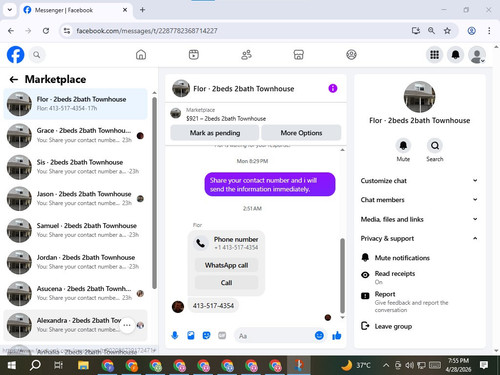The width and height of the screenshot is (500, 375).
Task: Expand Chat members section
Action: pos(419,200)
